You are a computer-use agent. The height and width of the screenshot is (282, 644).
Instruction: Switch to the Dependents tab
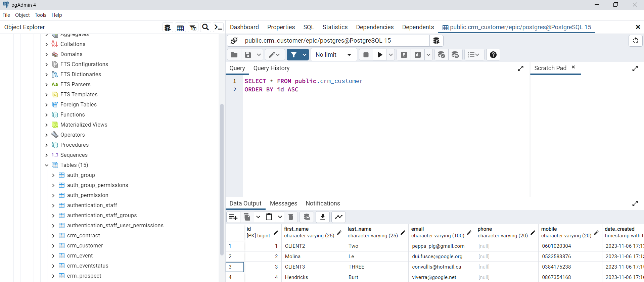coord(418,27)
